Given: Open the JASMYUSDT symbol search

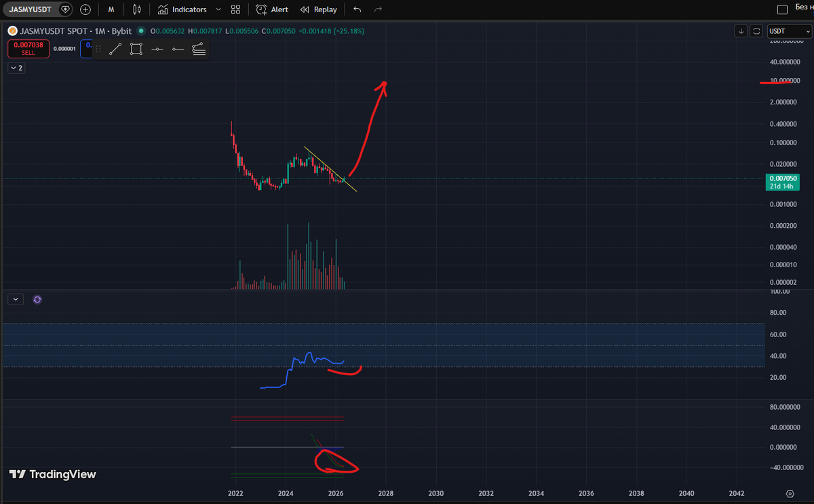Looking at the screenshot, I should pyautogui.click(x=30, y=9).
